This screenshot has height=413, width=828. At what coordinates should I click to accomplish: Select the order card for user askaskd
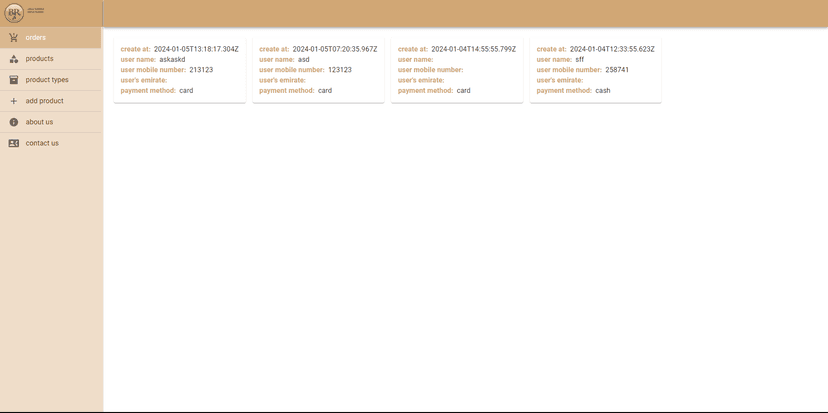coord(179,71)
